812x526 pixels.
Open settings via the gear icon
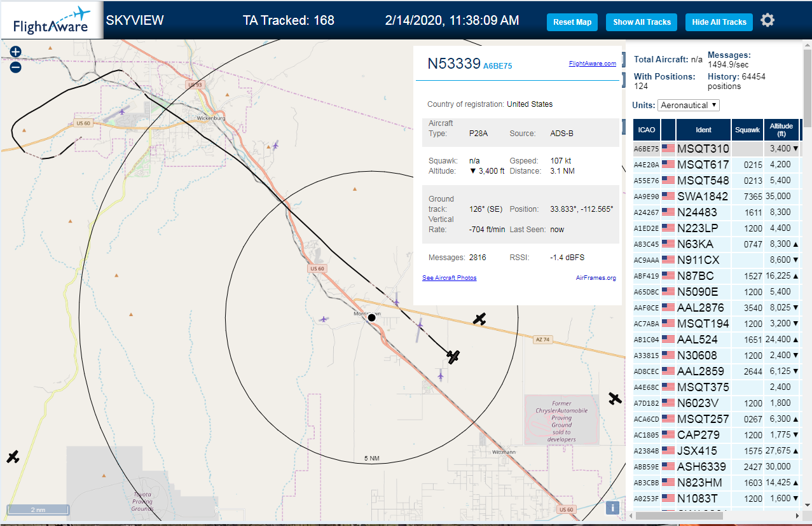[767, 20]
